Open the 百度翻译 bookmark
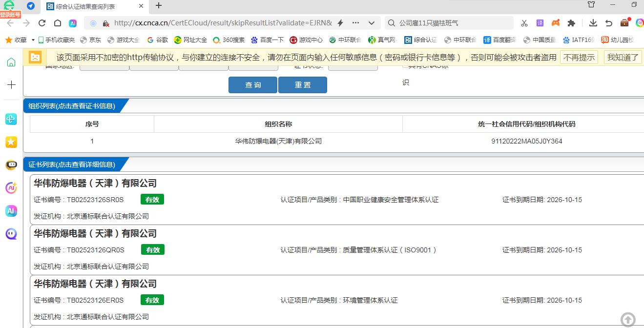Screen dimensions: 644x328 (x=500, y=40)
